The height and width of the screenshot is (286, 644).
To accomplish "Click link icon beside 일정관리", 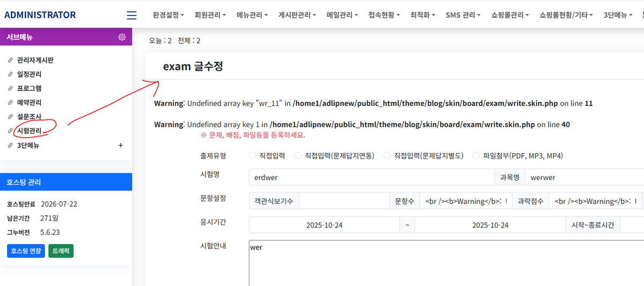I will click(10, 74).
